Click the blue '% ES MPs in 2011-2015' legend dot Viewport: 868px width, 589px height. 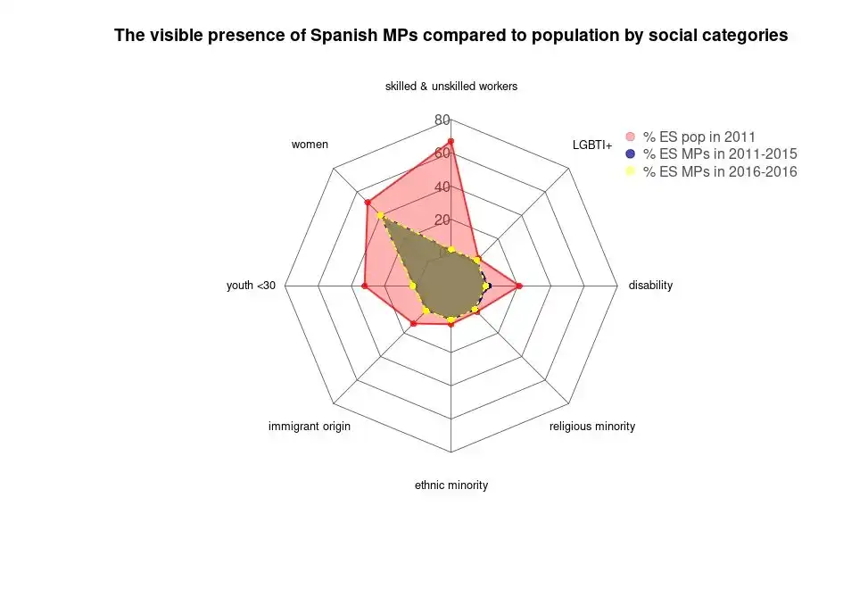(630, 153)
